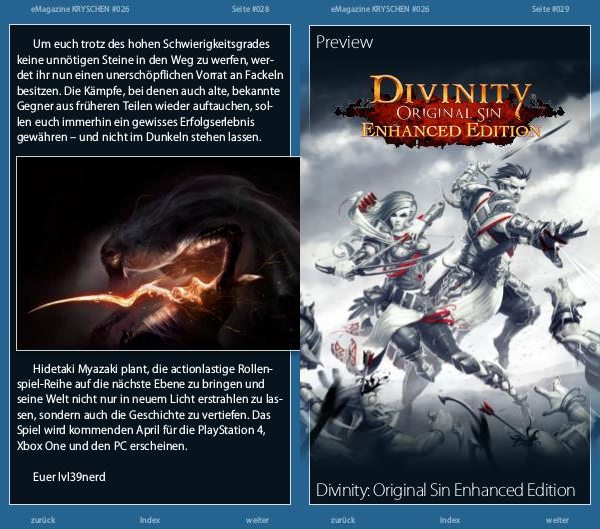Screen dimensions: 600x529
Task: Click 'eMagazine KRYSCHEN #026' header on right page
Action: pos(380,9)
